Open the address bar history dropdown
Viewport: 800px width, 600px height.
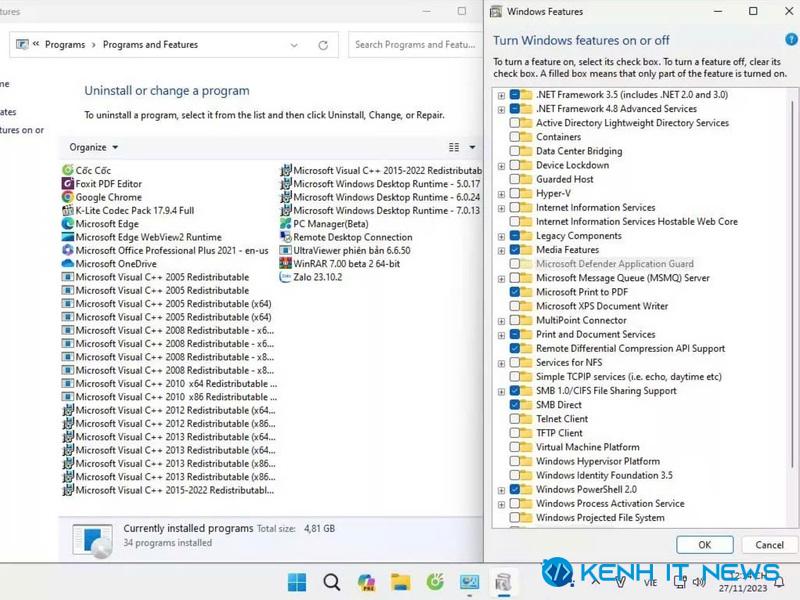coord(294,45)
